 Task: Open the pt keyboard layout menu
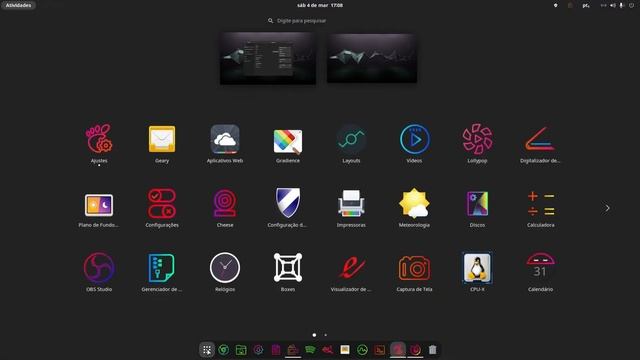tap(586, 5)
